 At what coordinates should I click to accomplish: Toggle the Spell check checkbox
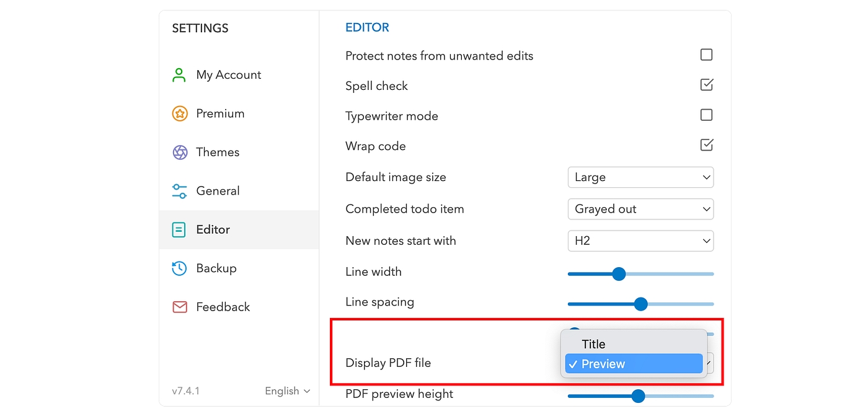coord(706,85)
